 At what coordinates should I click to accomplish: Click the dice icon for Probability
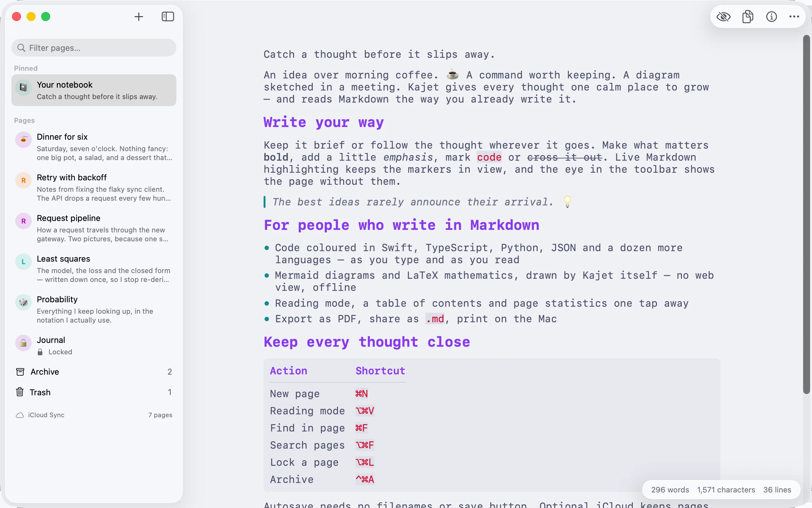click(x=23, y=302)
